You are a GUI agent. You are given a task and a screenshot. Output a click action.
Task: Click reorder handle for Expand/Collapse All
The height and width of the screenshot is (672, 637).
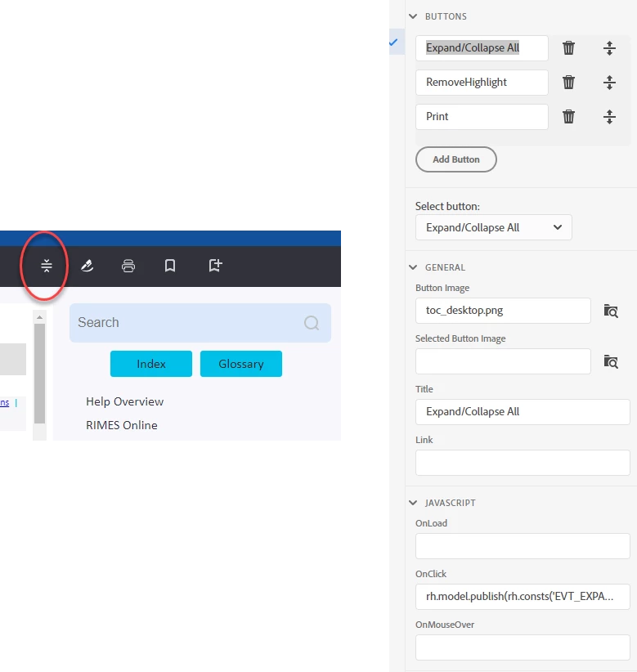click(x=609, y=48)
